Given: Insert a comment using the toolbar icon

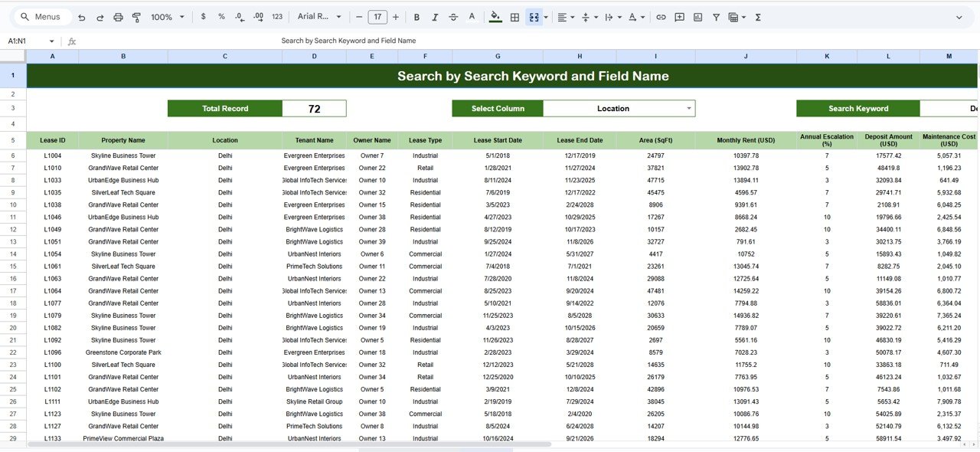Looking at the screenshot, I should point(679,16).
